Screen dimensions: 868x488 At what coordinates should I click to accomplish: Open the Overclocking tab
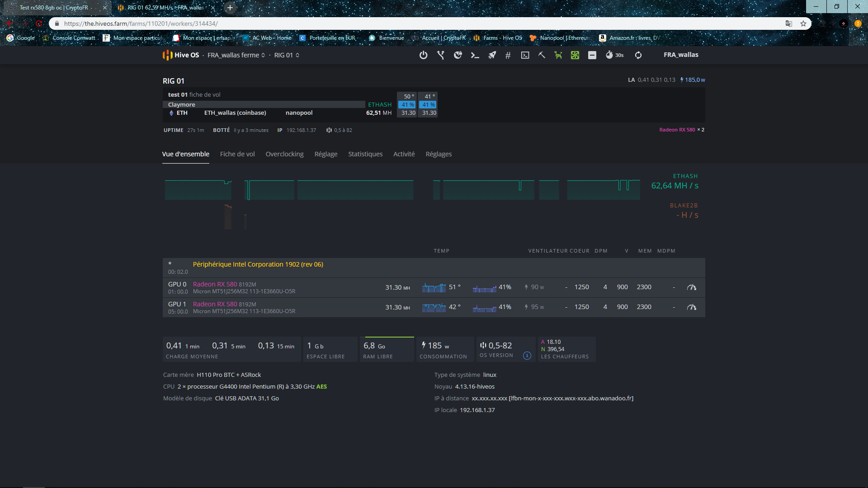click(x=284, y=154)
